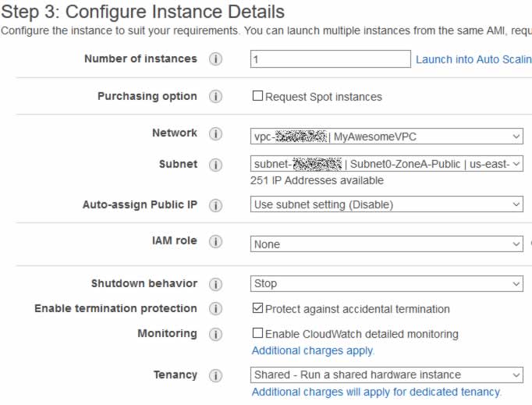Expand the Shutdown behavior dropdown
The width and height of the screenshot is (532, 405).
pos(387,283)
